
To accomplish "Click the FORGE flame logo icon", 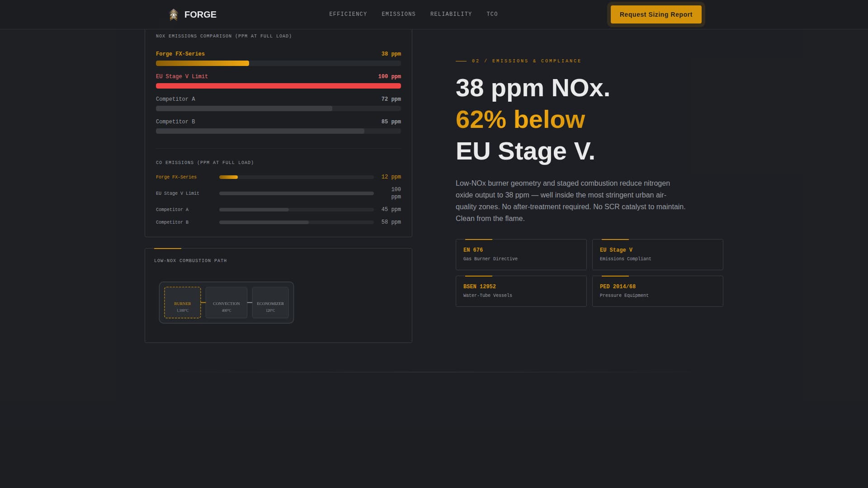I will coord(174,14).
